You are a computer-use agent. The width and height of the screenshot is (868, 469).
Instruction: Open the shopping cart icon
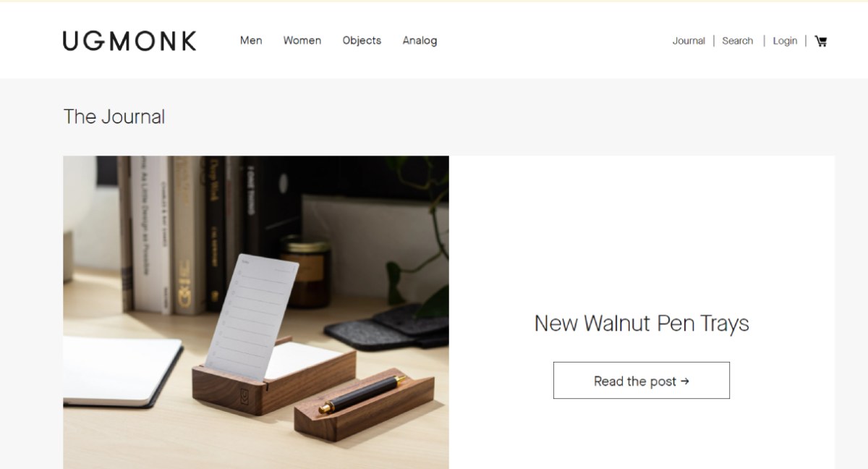[821, 41]
